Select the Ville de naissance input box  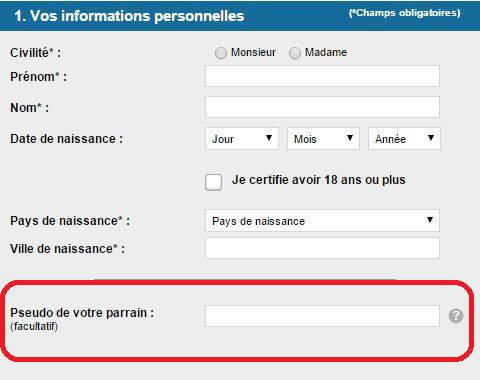coord(322,248)
